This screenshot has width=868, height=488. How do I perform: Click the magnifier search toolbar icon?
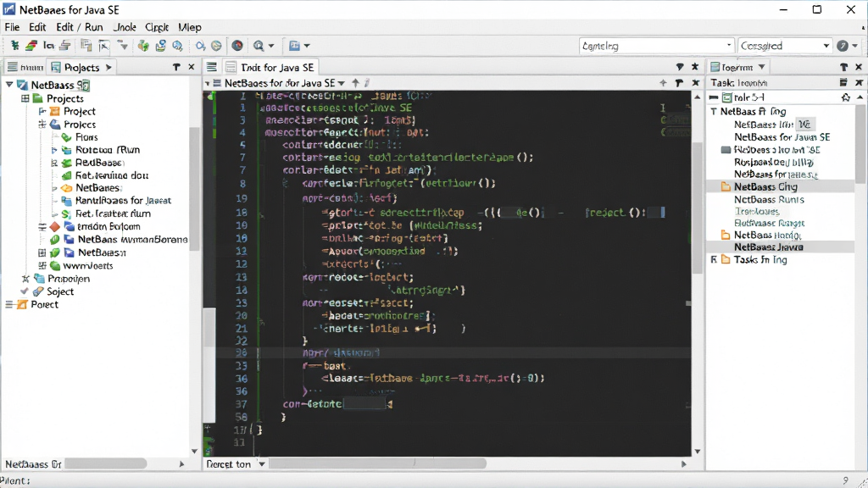point(259,46)
